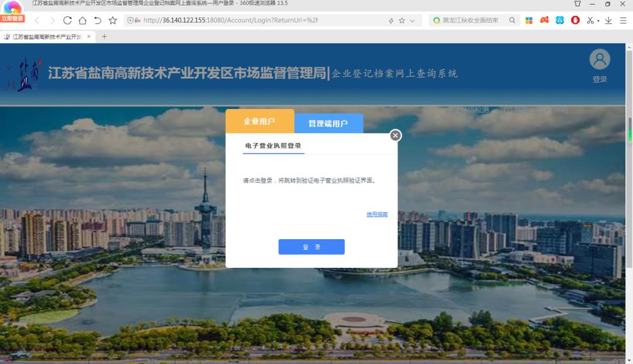This screenshot has width=633, height=364.
Task: Reload the page with refresh icon
Action: pos(67,20)
